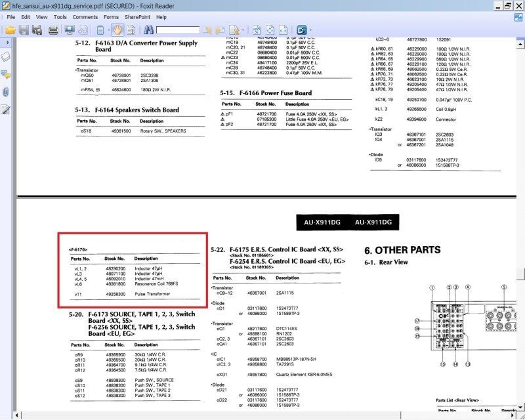This screenshot has width=525, height=420.
Task: Click heading 'F-6175 E.R.S. Control IC Board'
Action: point(286,249)
